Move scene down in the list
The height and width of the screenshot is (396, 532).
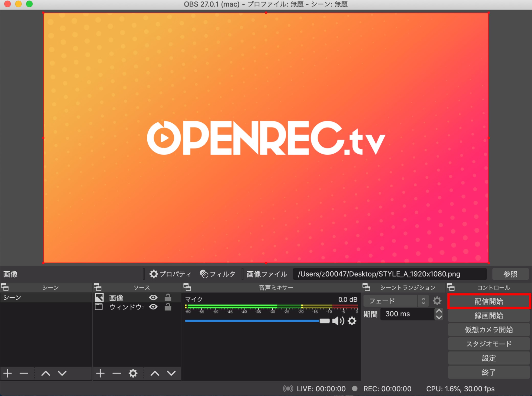point(62,373)
